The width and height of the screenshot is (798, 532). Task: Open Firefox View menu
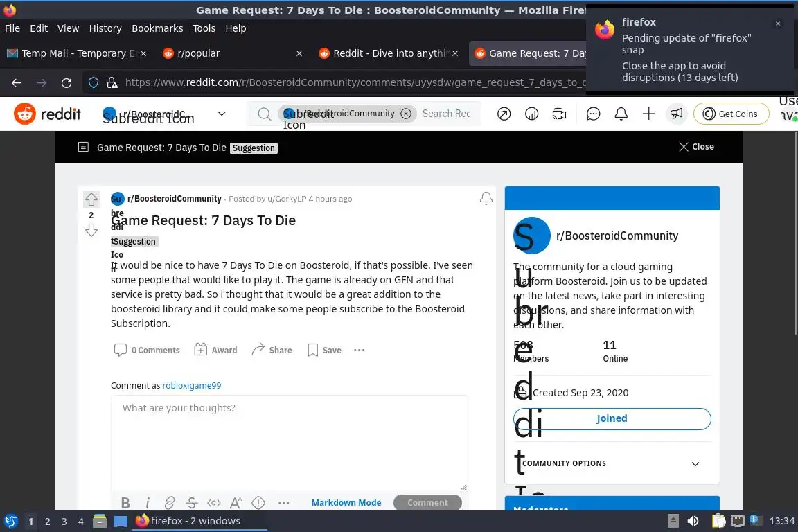pyautogui.click(x=68, y=28)
